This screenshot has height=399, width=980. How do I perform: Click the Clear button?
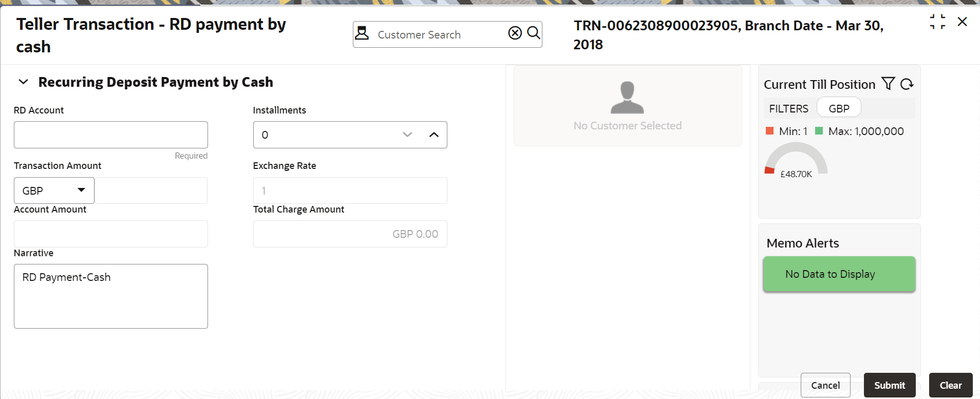click(951, 385)
